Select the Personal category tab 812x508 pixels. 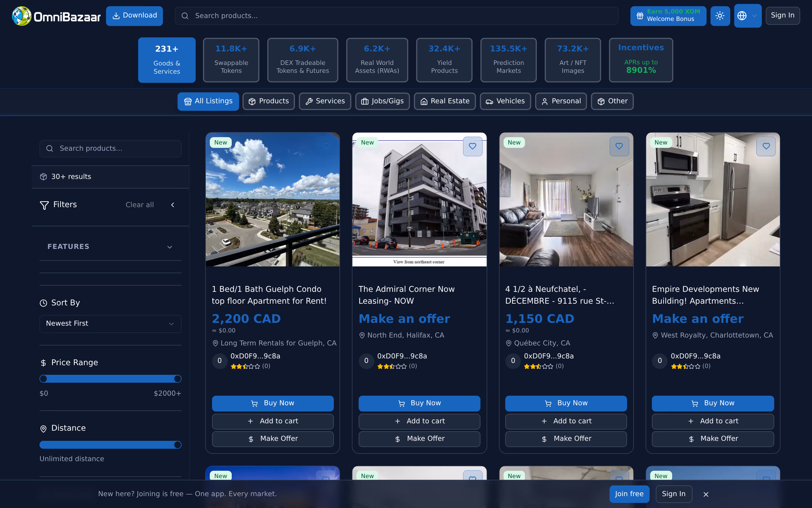point(561,101)
